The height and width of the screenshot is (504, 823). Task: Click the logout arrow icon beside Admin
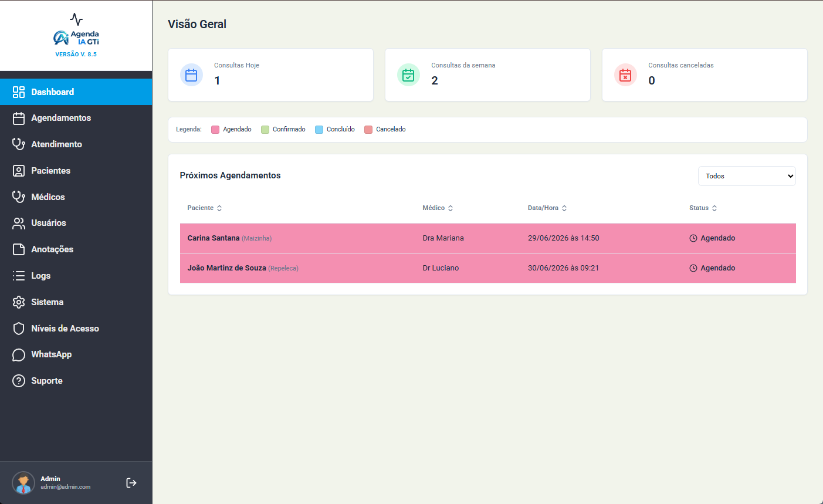pyautogui.click(x=131, y=483)
